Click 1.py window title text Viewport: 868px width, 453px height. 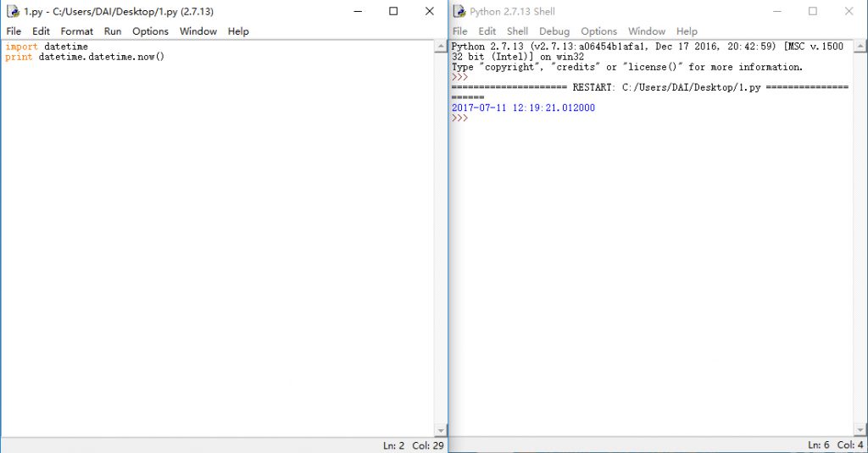(119, 12)
